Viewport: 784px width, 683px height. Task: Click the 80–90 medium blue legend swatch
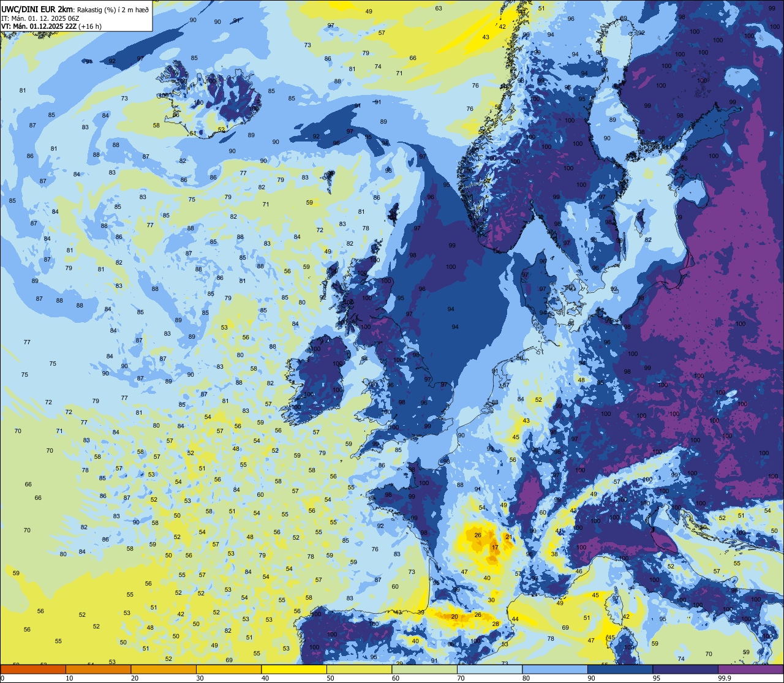tap(555, 670)
